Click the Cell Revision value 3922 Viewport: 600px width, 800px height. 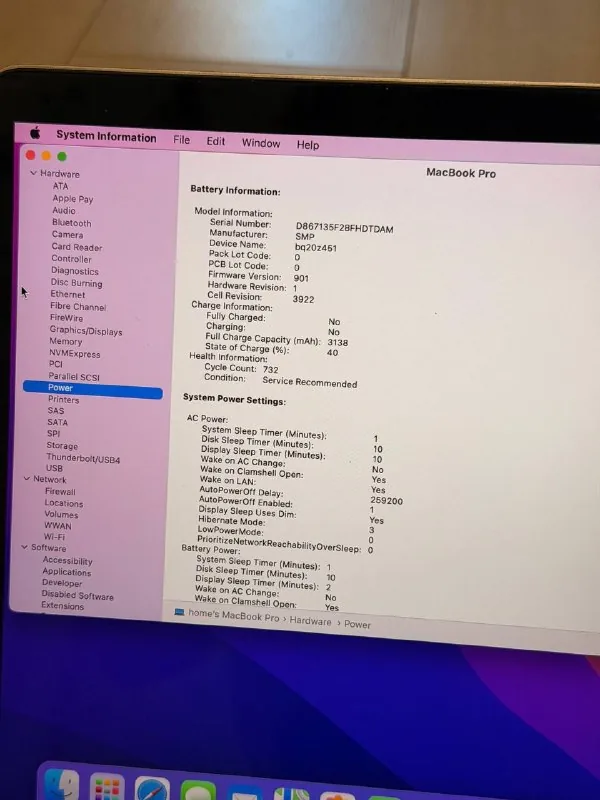(x=304, y=299)
